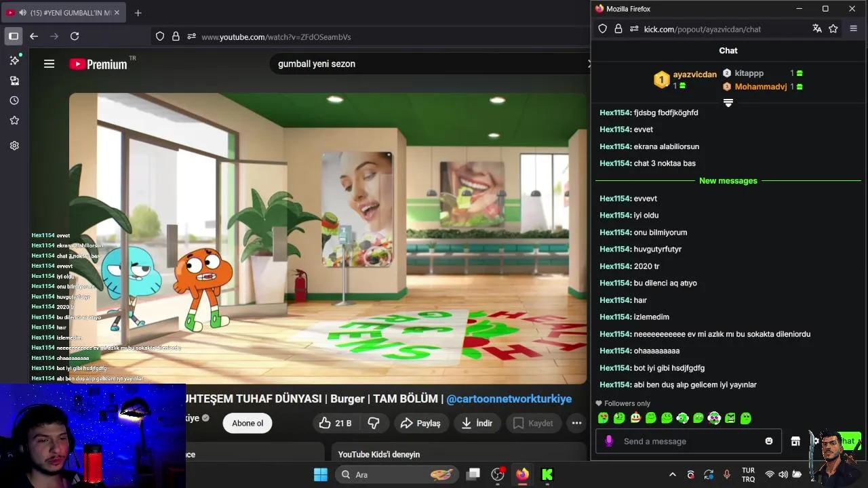
Task: Expand the chat leaderboard arrow
Action: pos(728,103)
